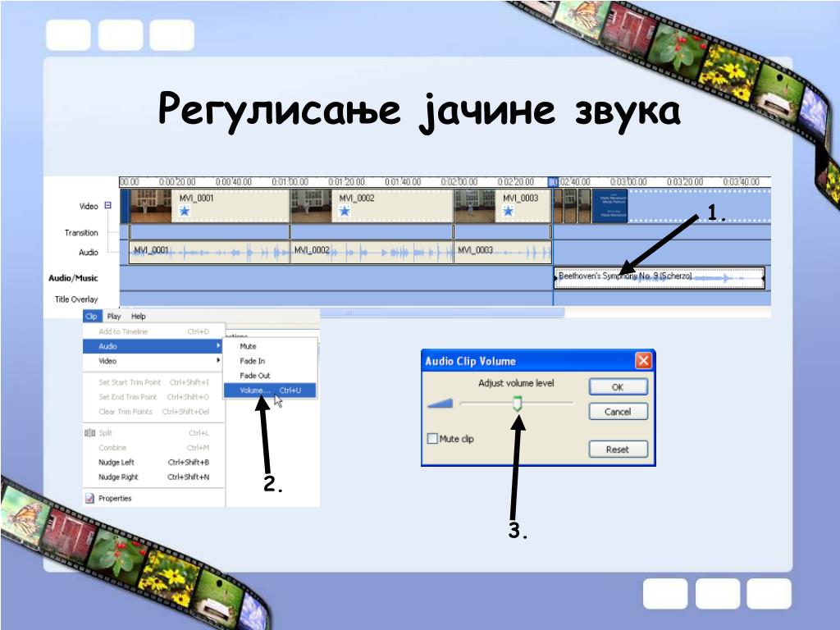Screen dimensions: 840x630
Task: Select the MVI_0003 audio clip
Action: coord(503,253)
